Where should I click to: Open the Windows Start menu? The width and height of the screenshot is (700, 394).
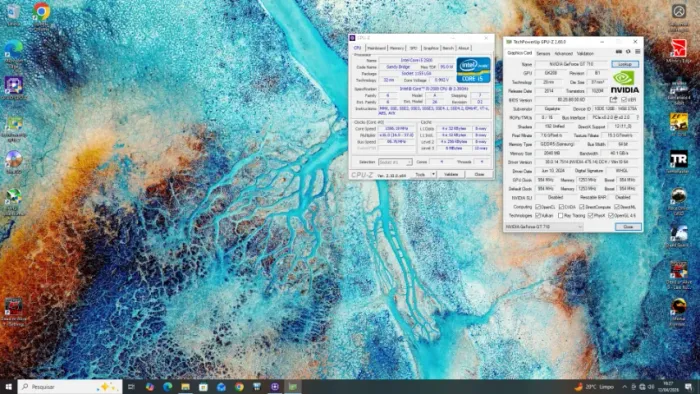[8, 386]
